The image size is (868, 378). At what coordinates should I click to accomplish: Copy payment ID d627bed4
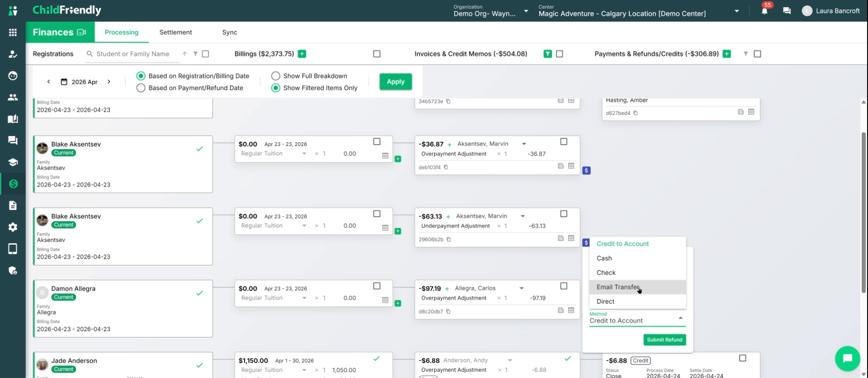click(x=635, y=113)
